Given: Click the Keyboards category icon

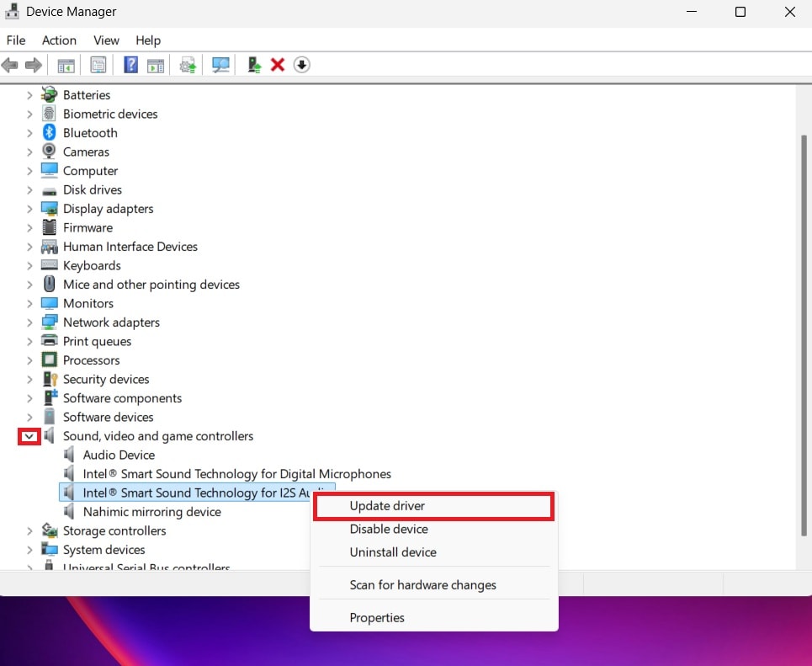Looking at the screenshot, I should tap(49, 265).
